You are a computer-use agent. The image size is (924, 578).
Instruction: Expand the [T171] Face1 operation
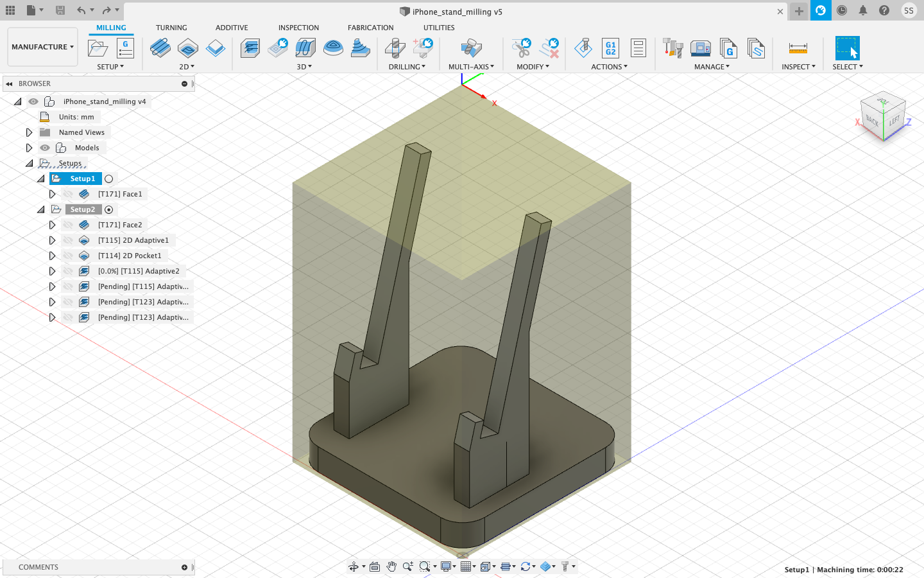pyautogui.click(x=52, y=194)
